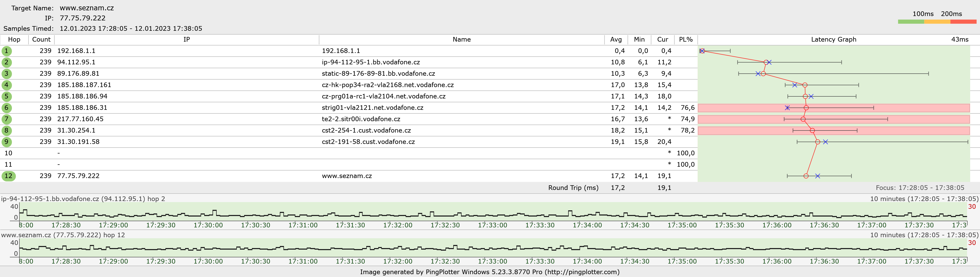980x277 pixels.
Task: Click the hop 12 green circle icon
Action: click(8, 176)
